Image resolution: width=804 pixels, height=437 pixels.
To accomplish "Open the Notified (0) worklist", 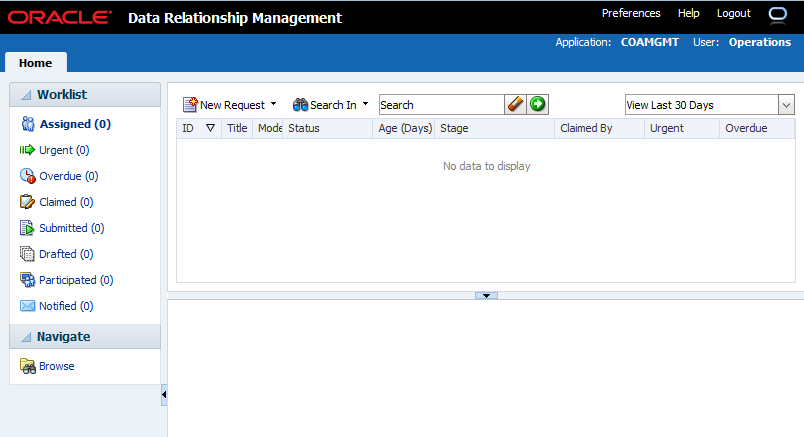I will tap(66, 306).
